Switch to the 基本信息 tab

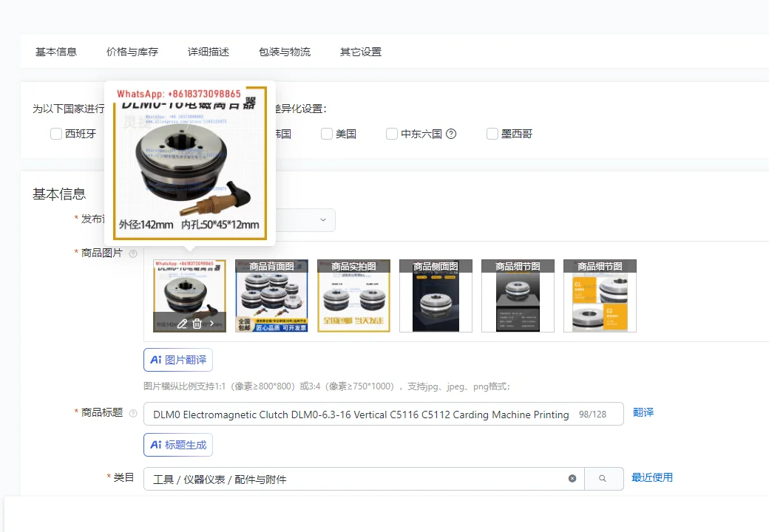click(56, 52)
